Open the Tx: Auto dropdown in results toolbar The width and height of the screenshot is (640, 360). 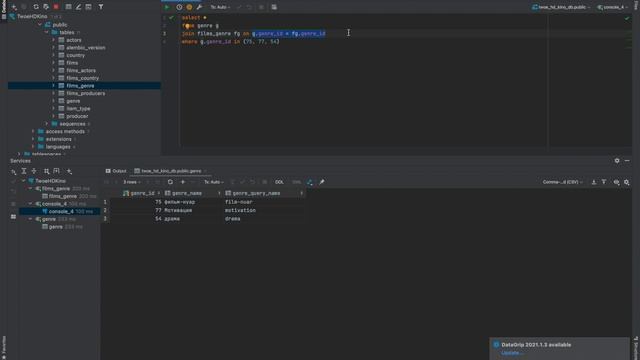[214, 182]
